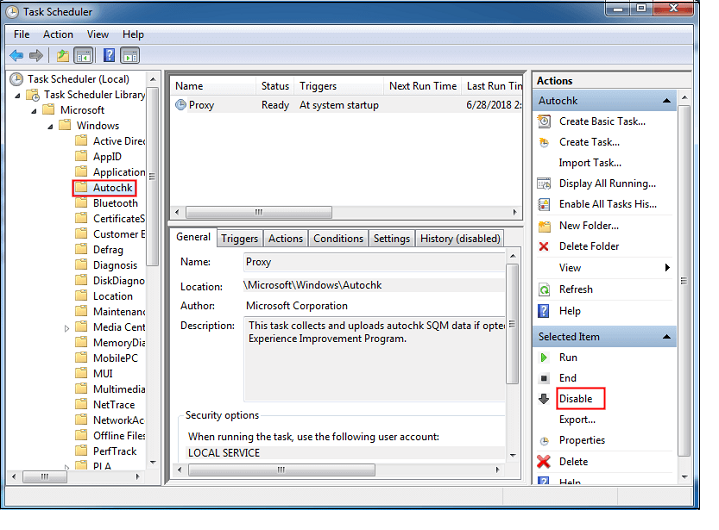This screenshot has height=530, width=719.
Task: Click the Up One Level folder icon
Action: click(62, 55)
